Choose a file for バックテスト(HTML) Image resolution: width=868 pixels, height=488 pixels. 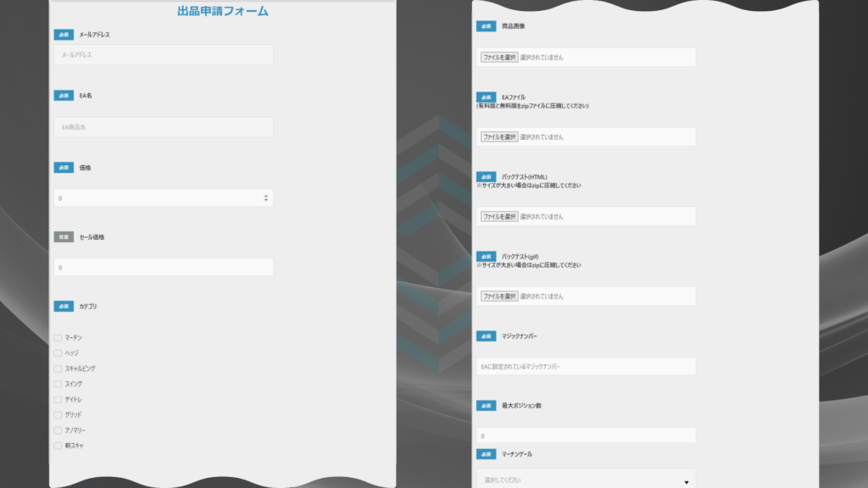(x=498, y=216)
